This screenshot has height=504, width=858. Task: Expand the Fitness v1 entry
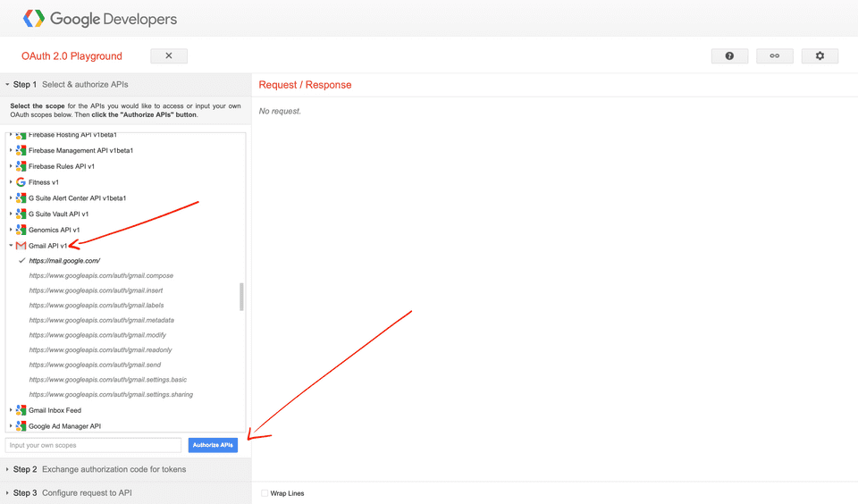(x=11, y=182)
